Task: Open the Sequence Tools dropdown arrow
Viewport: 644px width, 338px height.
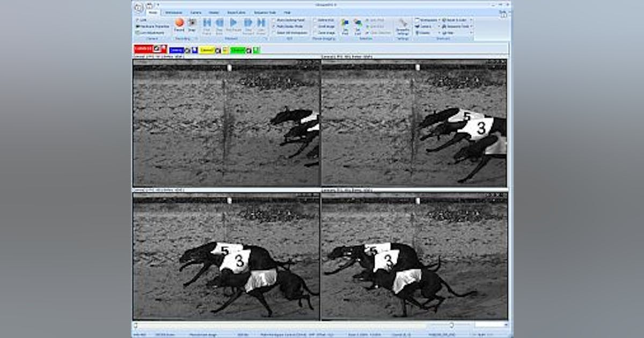Action: [x=472, y=26]
